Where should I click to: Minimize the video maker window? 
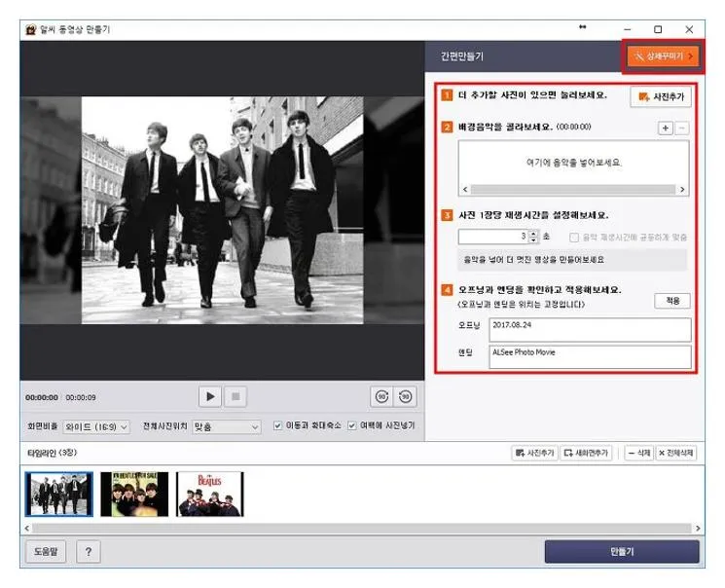coord(628,29)
